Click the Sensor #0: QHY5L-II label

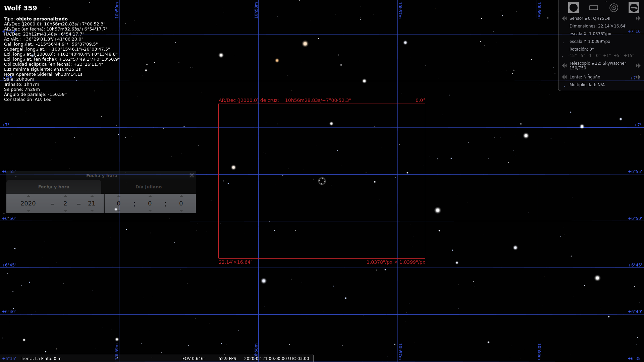point(590,18)
